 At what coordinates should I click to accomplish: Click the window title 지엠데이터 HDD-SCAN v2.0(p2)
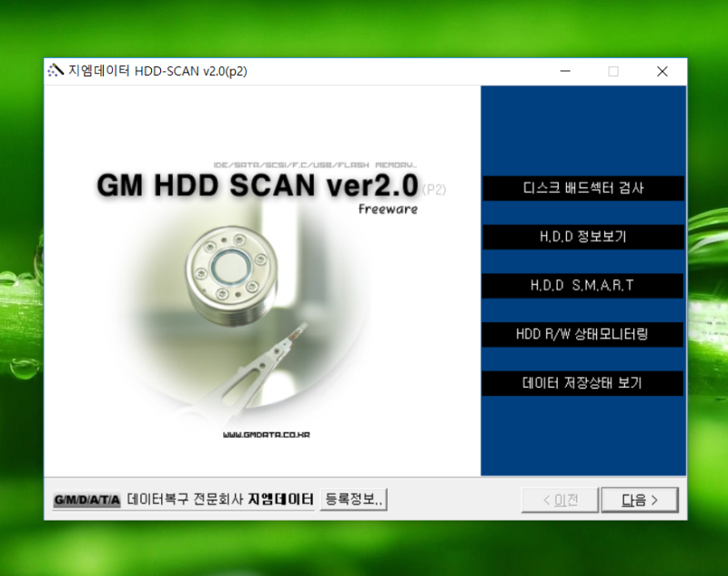pyautogui.click(x=157, y=71)
